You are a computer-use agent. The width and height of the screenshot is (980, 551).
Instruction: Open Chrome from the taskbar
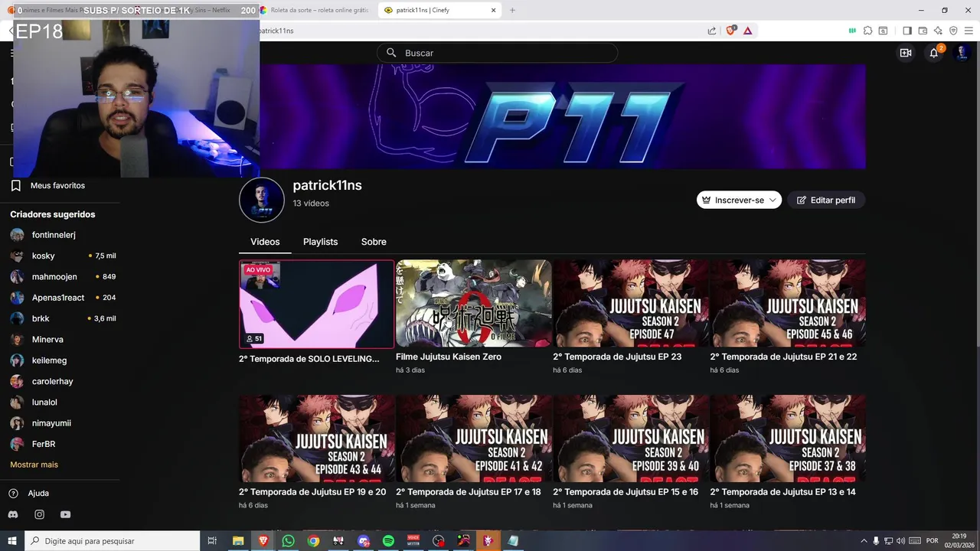coord(313,541)
